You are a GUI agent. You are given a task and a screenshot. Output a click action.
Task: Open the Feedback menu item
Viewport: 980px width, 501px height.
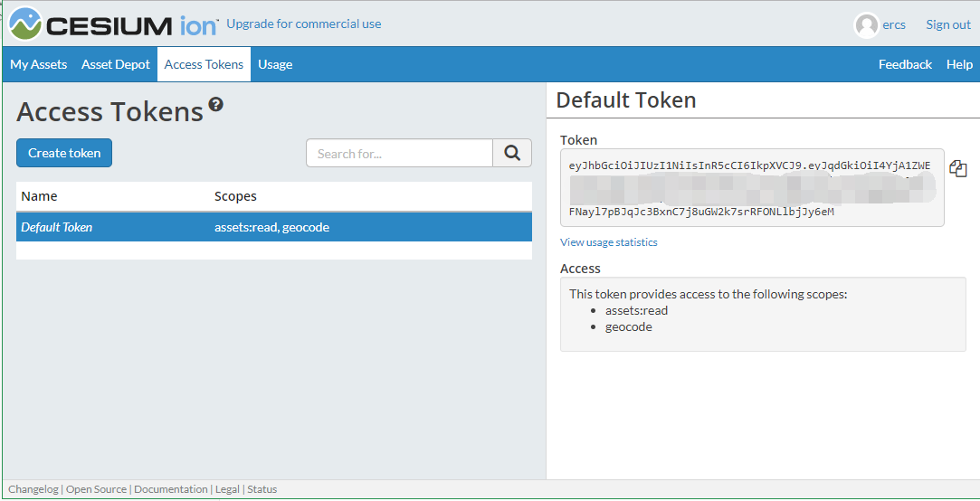[x=905, y=64]
